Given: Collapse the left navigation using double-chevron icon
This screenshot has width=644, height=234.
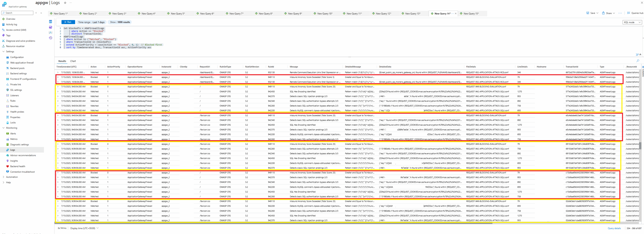Looking at the screenshot, I should 41,13.
